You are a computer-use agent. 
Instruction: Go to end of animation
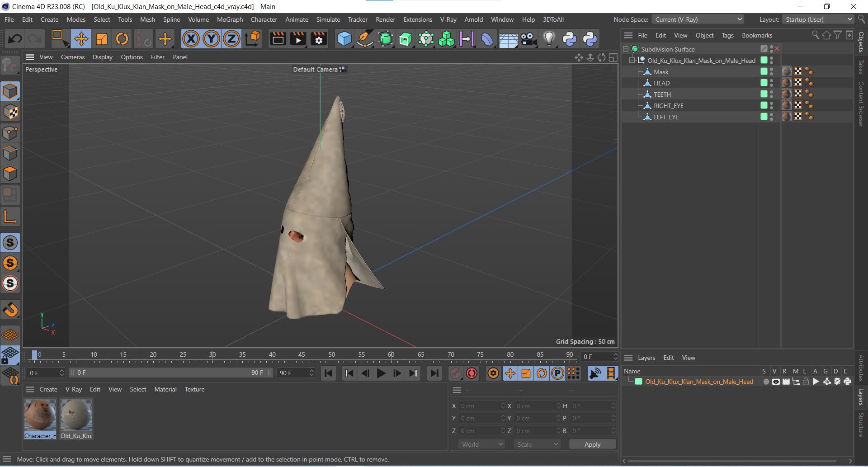[x=434, y=373]
